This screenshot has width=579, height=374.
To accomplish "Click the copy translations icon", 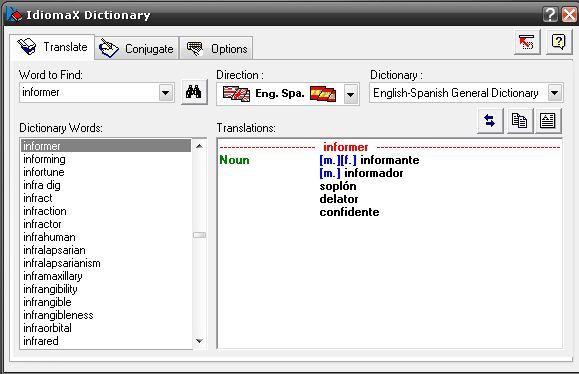I will [x=520, y=121].
